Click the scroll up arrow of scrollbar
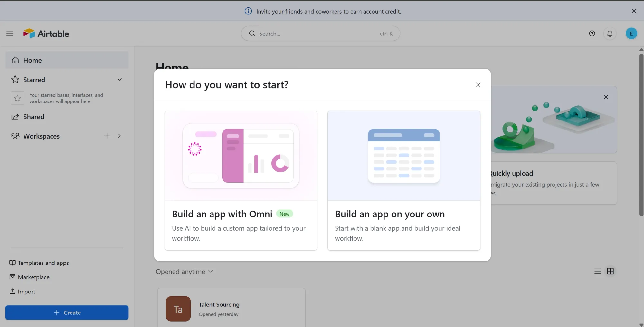 click(641, 49)
